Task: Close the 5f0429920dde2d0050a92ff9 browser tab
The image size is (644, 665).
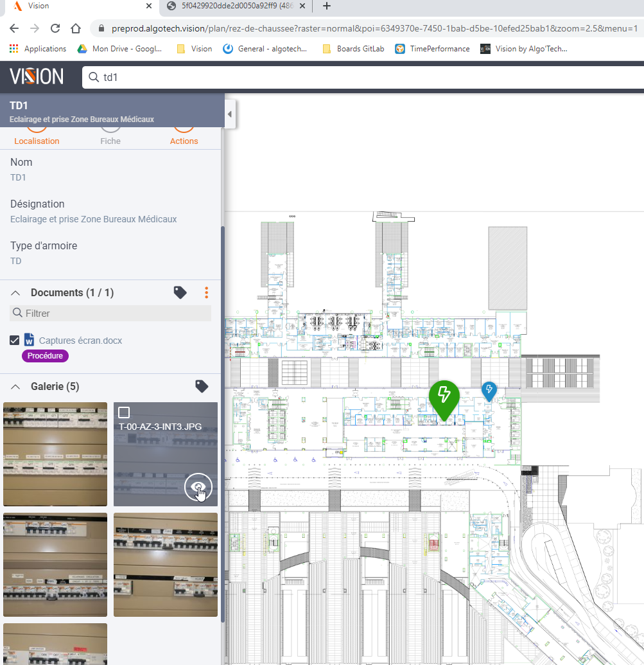Action: pyautogui.click(x=302, y=6)
